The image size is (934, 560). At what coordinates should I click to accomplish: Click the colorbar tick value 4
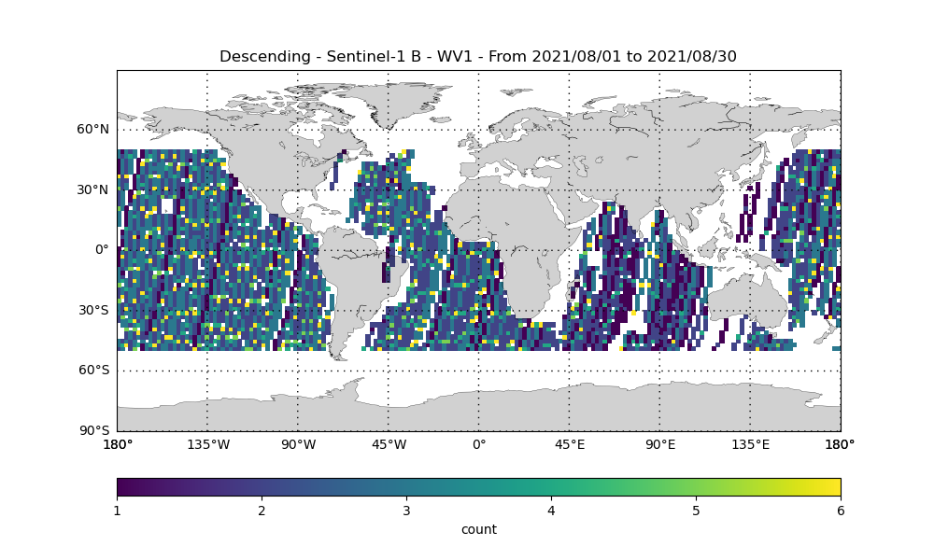click(551, 511)
